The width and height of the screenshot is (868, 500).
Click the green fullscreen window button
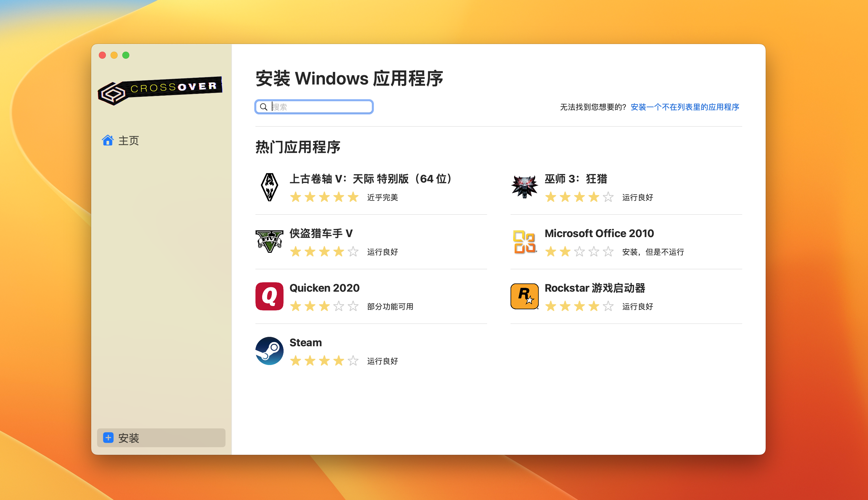tap(126, 55)
